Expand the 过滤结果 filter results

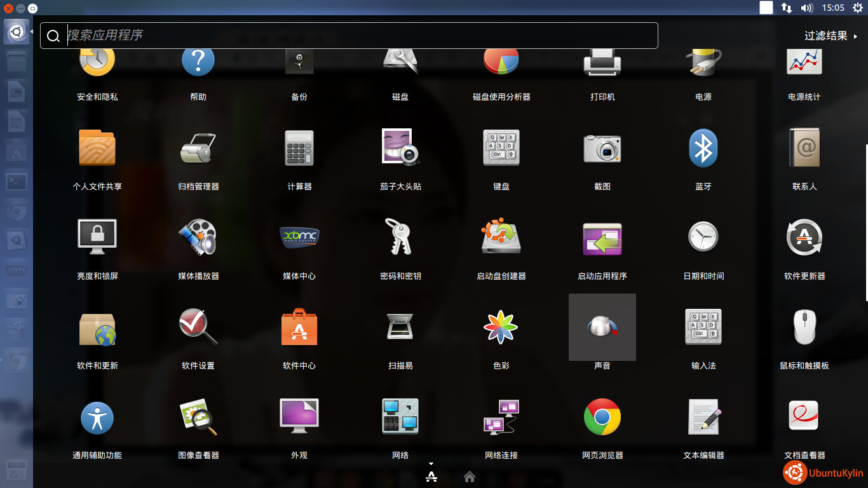point(831,36)
